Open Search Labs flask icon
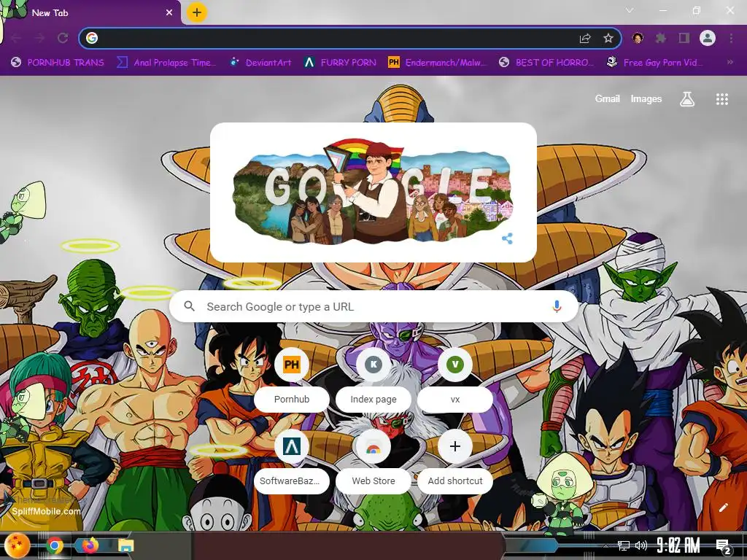The image size is (747, 560). [x=687, y=99]
